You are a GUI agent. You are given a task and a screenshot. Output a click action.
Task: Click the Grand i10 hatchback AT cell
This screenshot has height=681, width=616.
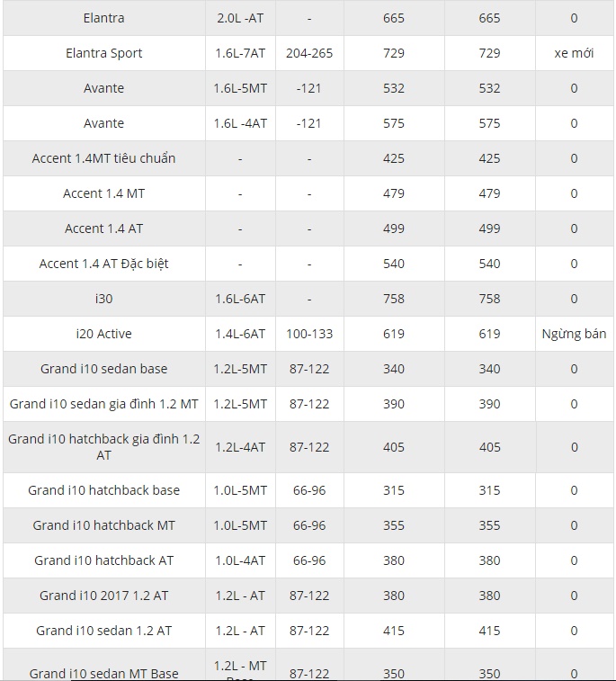(x=104, y=560)
